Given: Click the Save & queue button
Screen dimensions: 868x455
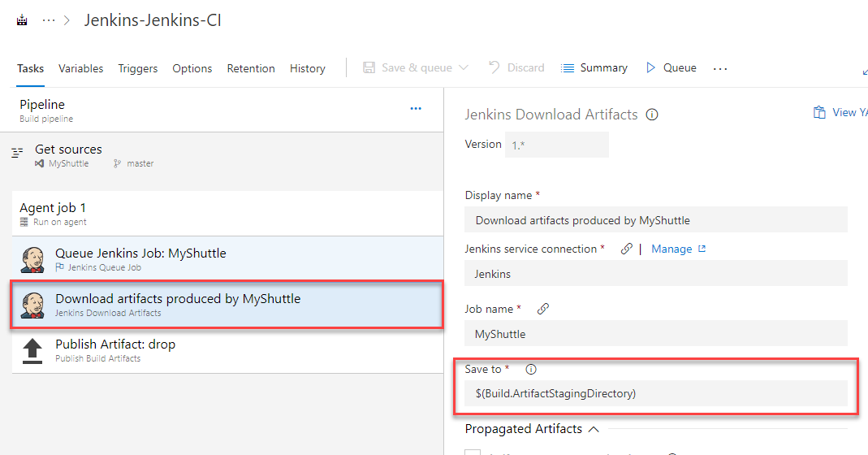Looking at the screenshot, I should [408, 67].
